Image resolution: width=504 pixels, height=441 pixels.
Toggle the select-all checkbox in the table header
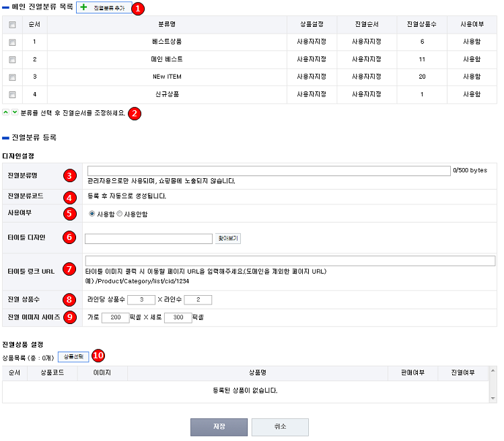click(x=12, y=25)
